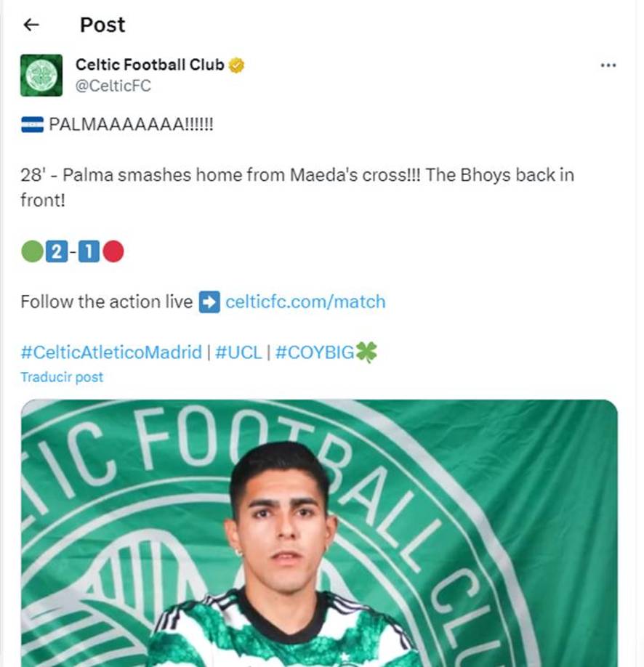Click Traducir post to translate the tweet
Image resolution: width=644 pixels, height=667 pixels.
point(63,376)
